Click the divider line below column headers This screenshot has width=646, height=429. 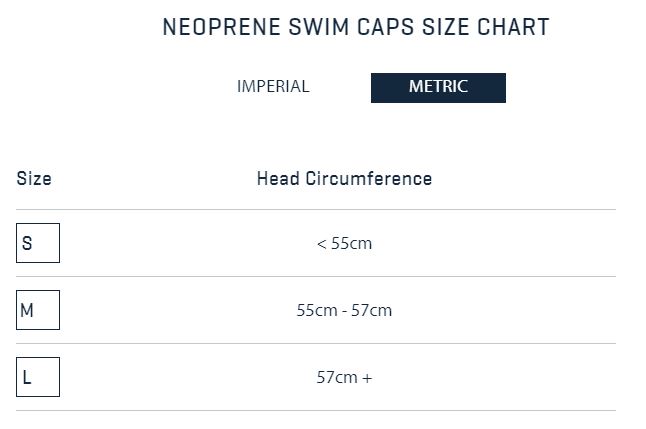(316, 209)
